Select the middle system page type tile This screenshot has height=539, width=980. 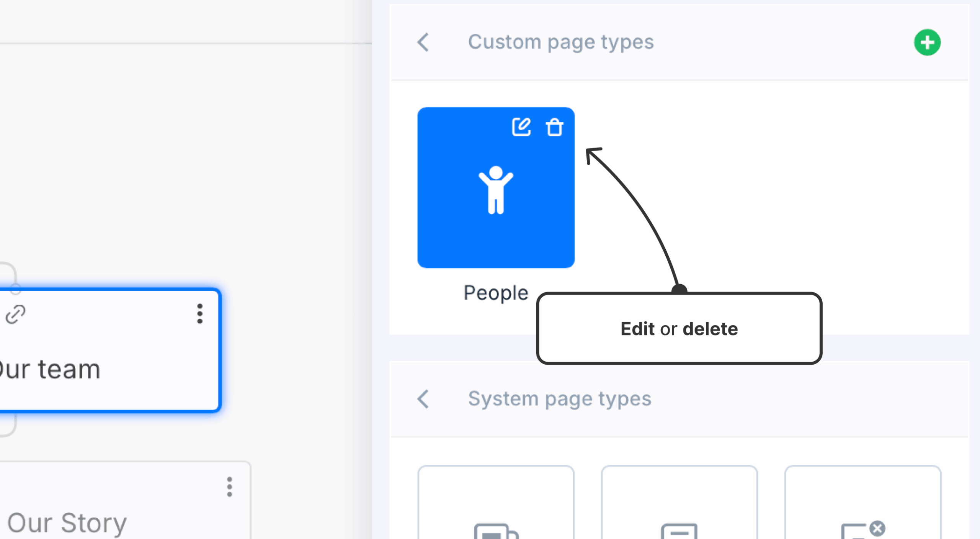pos(679,503)
